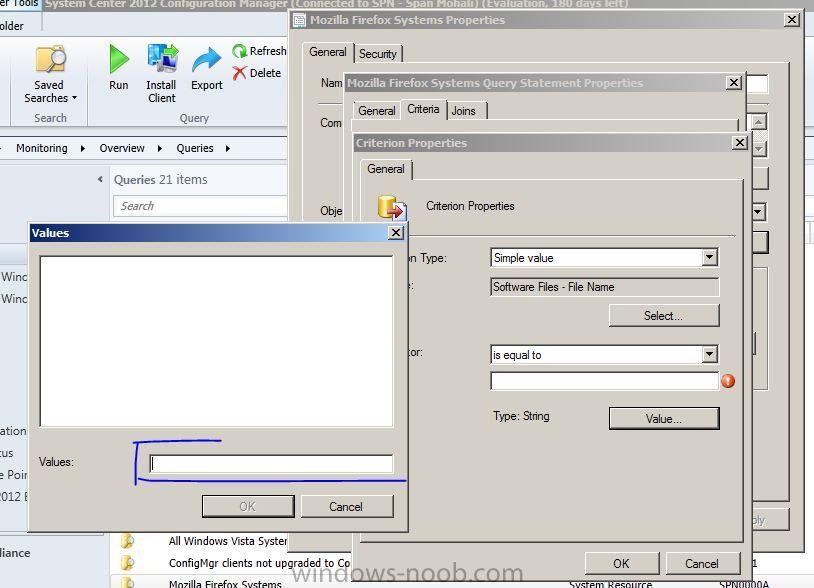The image size is (814, 588).
Task: Select General tab in Mozilla Firefox Systems Properties
Action: (328, 52)
